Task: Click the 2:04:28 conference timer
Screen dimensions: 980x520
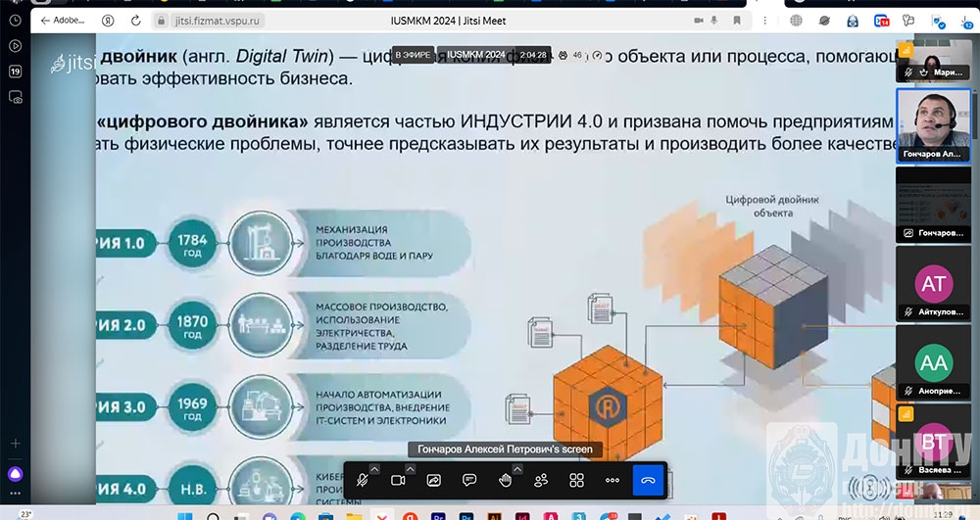Action: pos(533,55)
